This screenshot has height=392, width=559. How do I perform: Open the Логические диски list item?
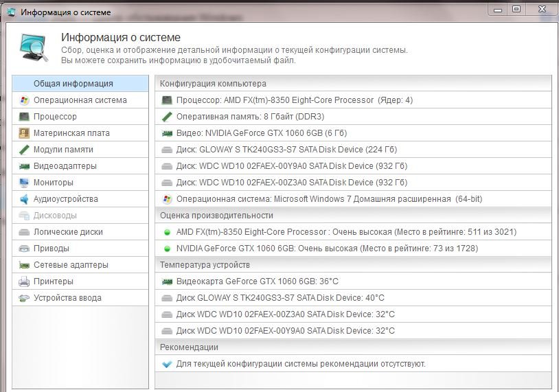tap(80, 231)
